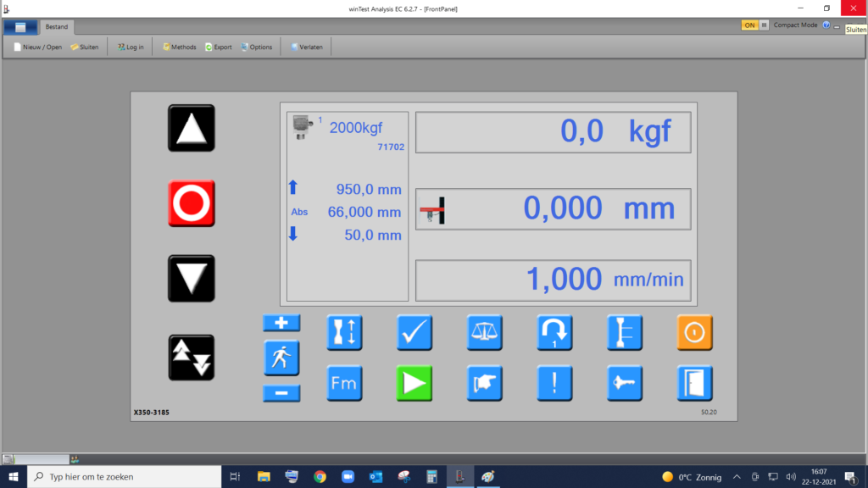Screen dimensions: 868x488
Task: Click the checkmark confirm button
Action: coord(414,332)
